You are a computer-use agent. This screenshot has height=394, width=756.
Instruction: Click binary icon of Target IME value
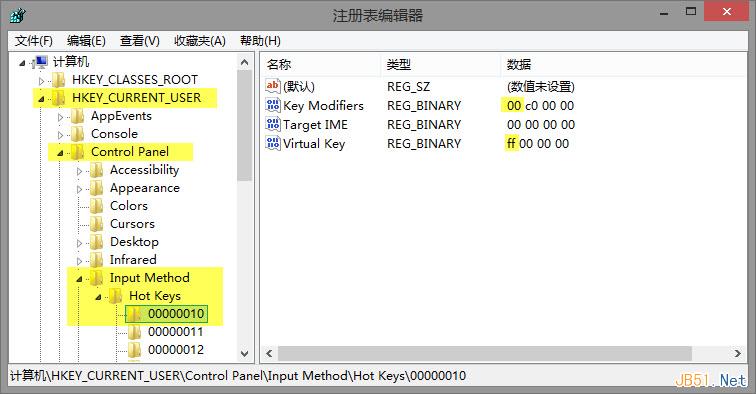click(x=273, y=124)
